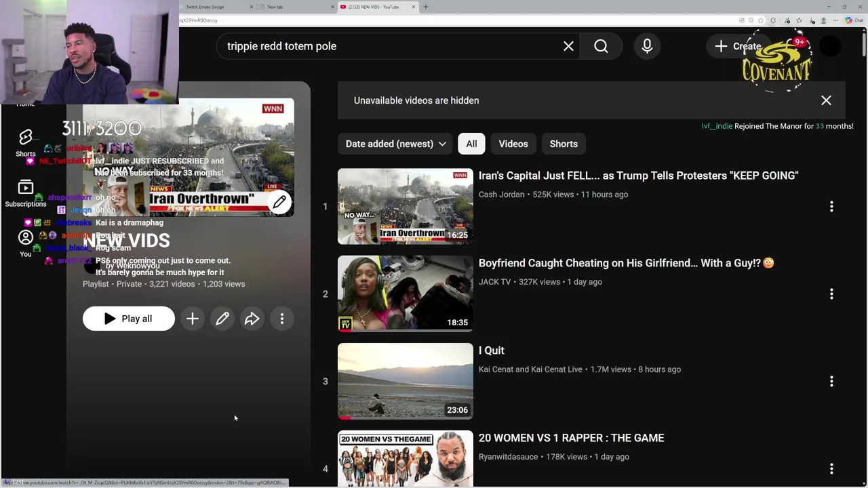This screenshot has height=488, width=868.
Task: Select the Videos filter chip
Action: (x=513, y=144)
